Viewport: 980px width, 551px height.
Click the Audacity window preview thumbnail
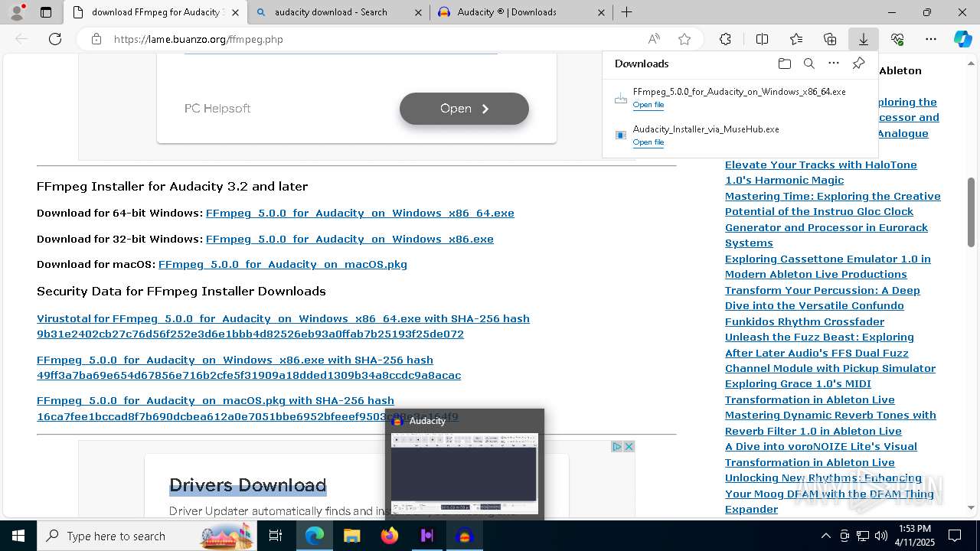(x=465, y=474)
